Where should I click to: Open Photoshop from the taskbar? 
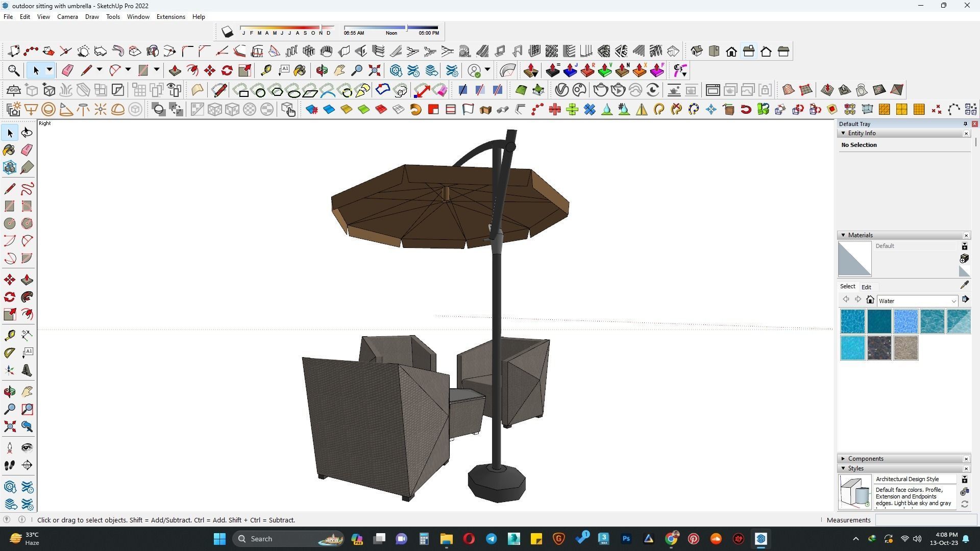coord(626,539)
